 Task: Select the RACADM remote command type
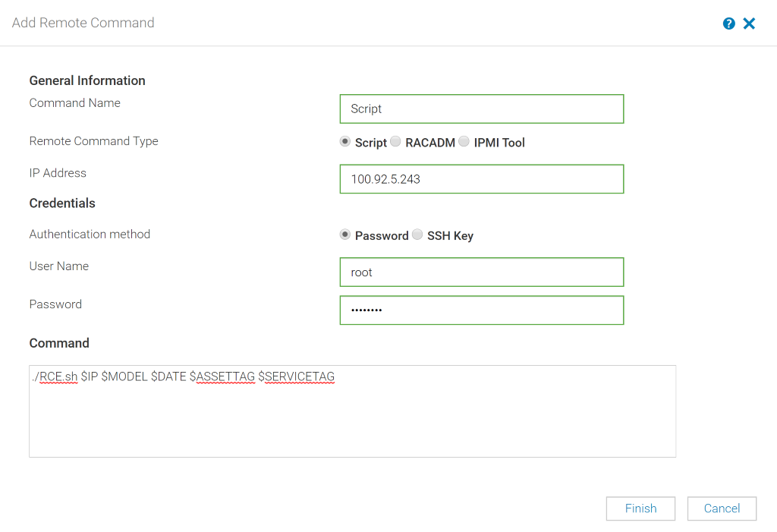(395, 141)
